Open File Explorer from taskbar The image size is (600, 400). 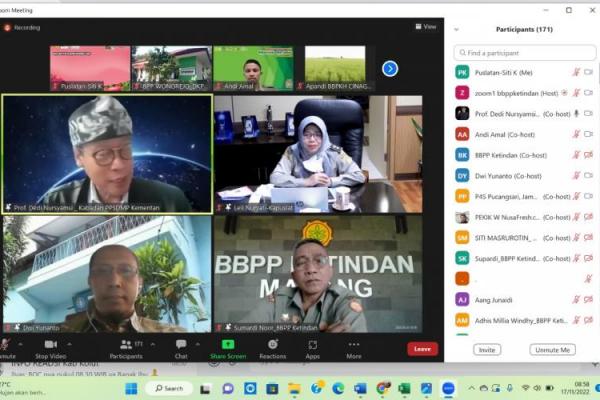tap(294, 389)
